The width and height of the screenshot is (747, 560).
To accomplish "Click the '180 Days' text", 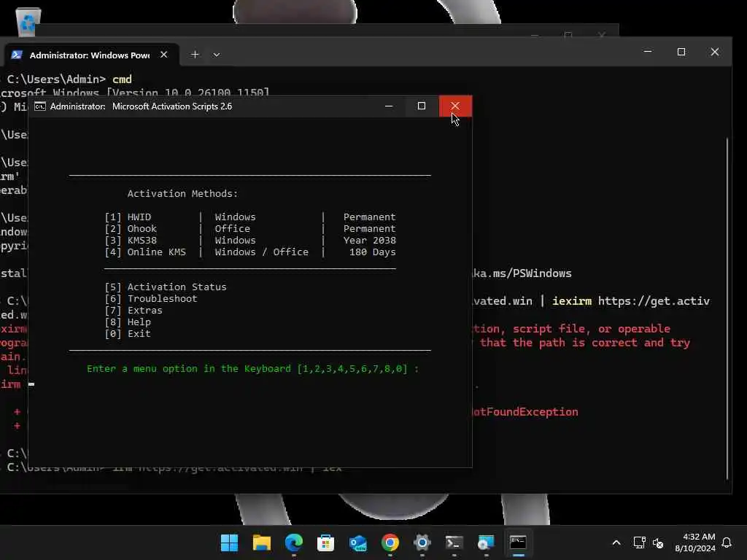I will point(373,252).
